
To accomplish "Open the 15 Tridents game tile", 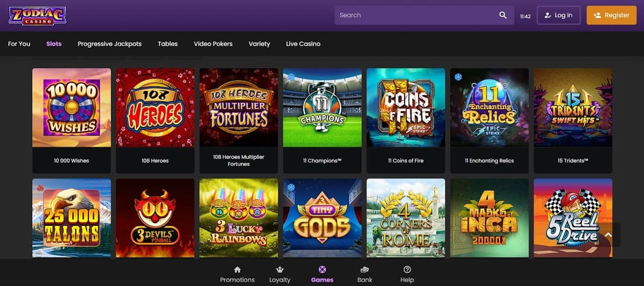I will [573, 108].
